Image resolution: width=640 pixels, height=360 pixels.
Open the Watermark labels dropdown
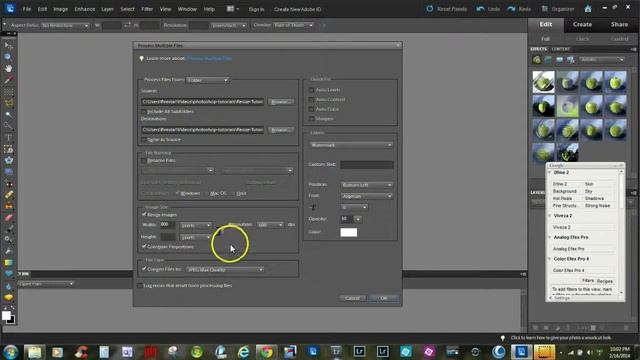(x=351, y=145)
